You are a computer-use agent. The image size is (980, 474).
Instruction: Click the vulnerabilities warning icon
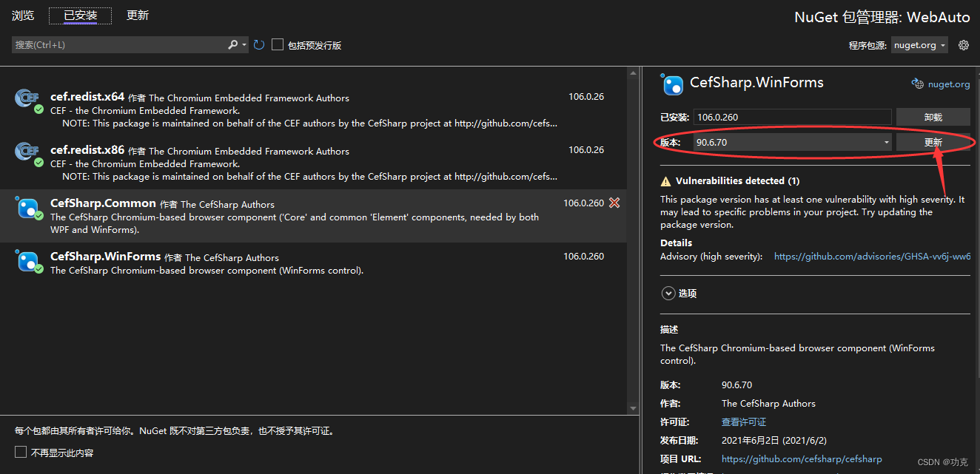[666, 181]
